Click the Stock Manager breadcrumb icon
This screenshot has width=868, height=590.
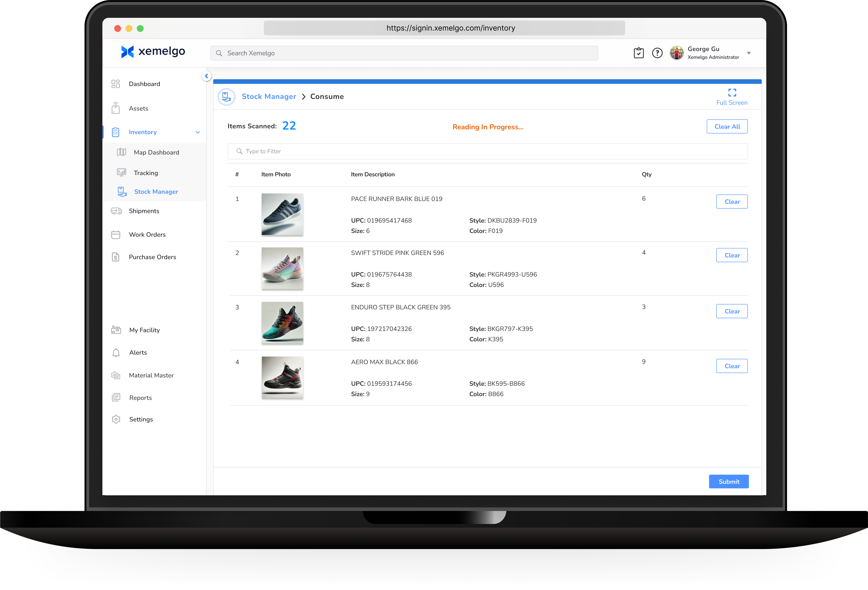[226, 97]
